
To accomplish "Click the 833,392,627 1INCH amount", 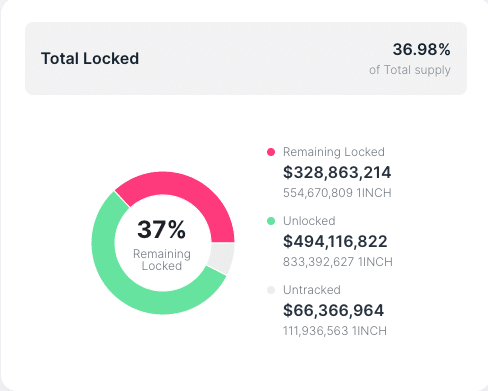I will coord(338,262).
